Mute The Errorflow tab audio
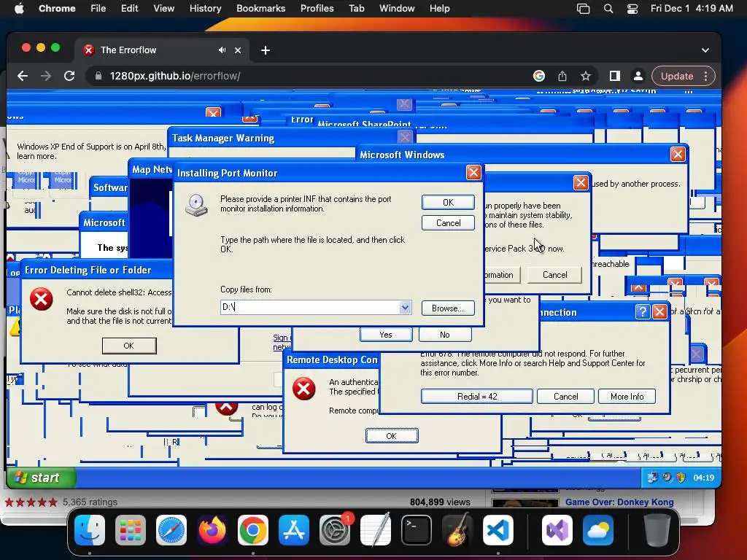Viewport: 747px width, 560px height. point(222,50)
